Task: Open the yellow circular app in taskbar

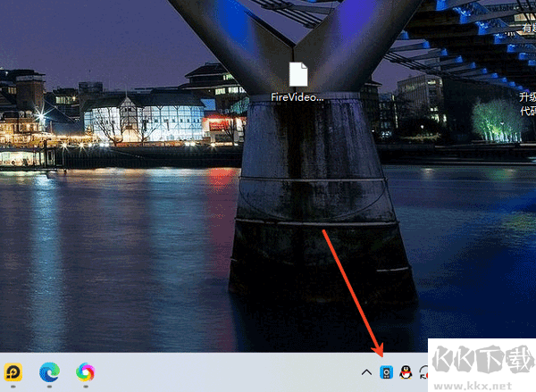Action: click(13, 371)
